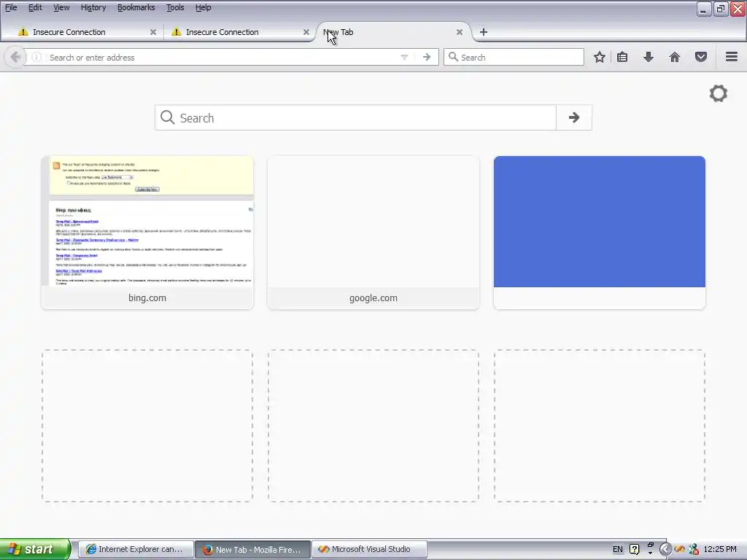
Task: Click the google.com tile label
Action: pyautogui.click(x=373, y=298)
